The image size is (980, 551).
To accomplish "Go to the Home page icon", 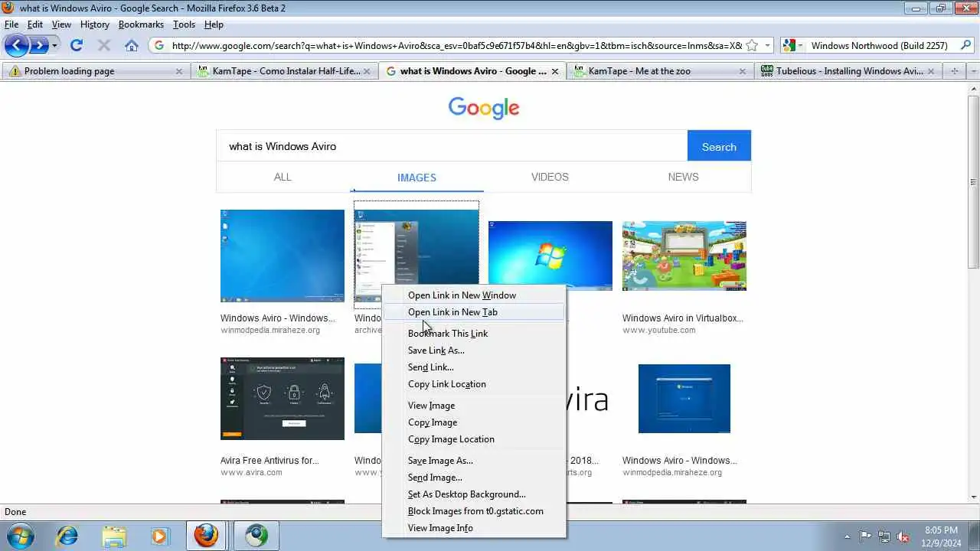I will pos(132,45).
